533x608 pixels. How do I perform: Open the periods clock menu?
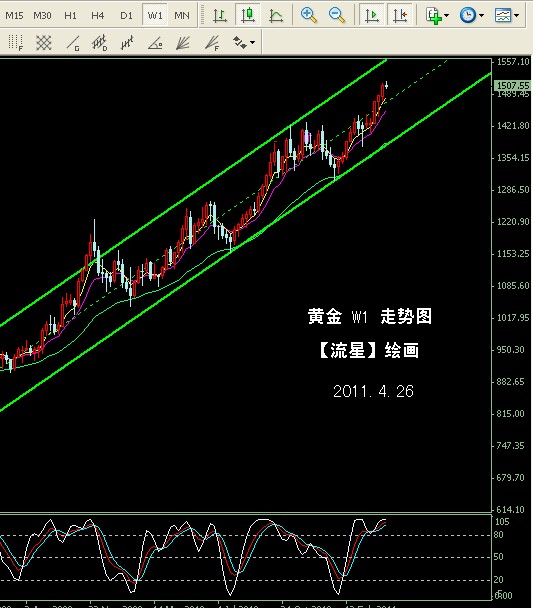[x=468, y=16]
